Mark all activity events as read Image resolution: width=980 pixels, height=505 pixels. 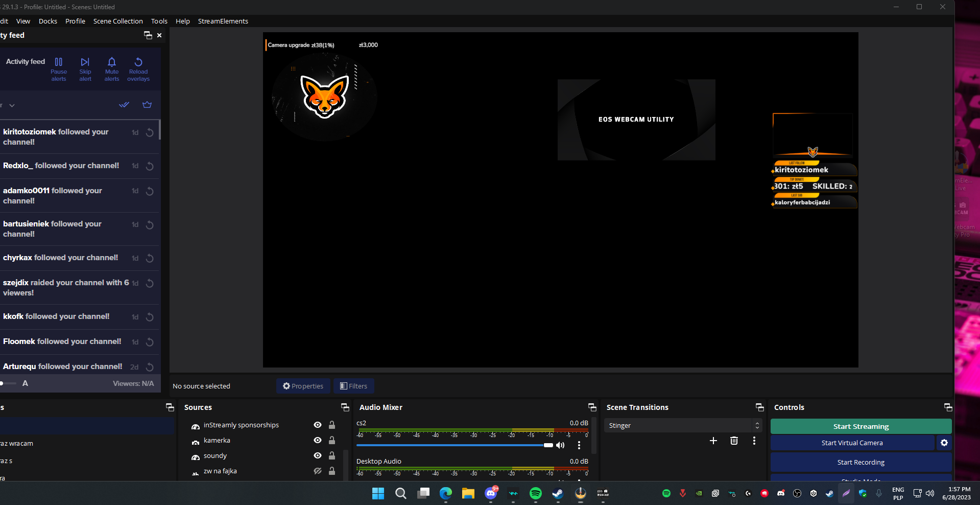[124, 105]
